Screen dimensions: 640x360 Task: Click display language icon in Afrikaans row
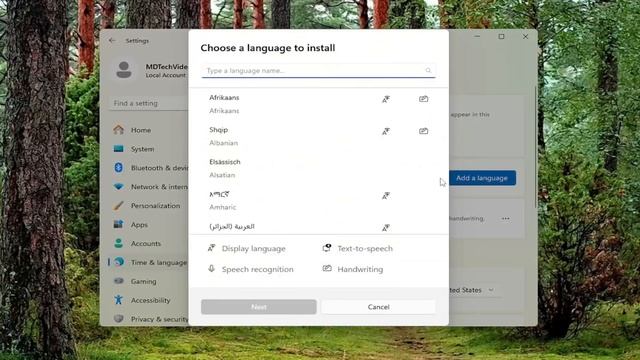point(386,99)
